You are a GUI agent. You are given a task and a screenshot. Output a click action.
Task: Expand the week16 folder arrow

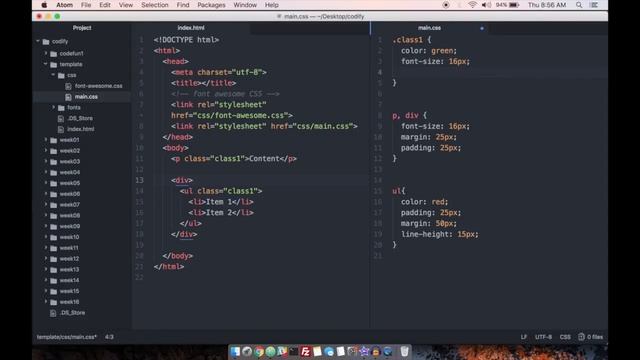pos(46,302)
